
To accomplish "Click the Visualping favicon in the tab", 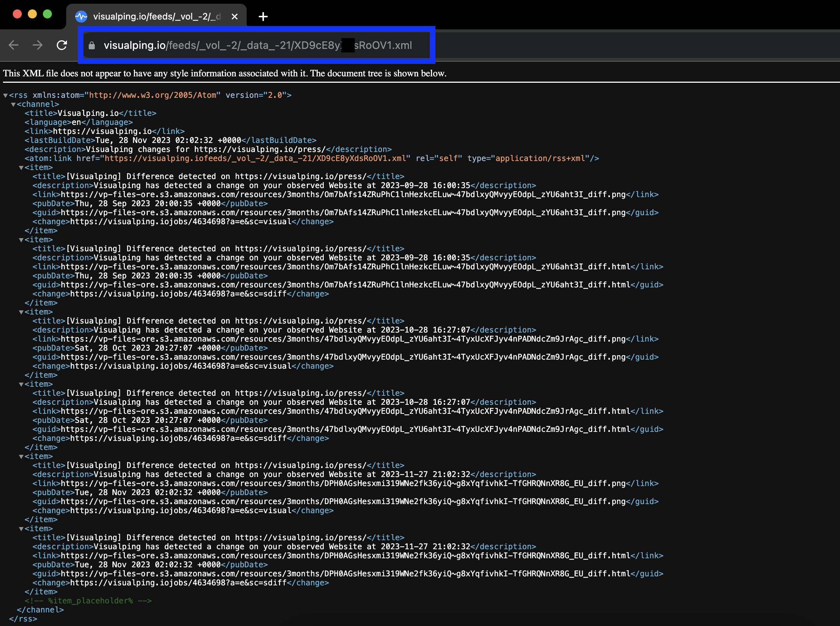I will [x=81, y=17].
